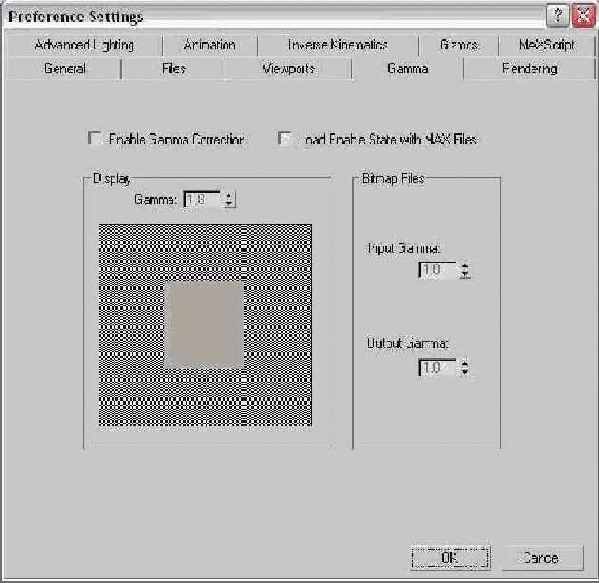Adjust the Output Gamma spinner arrows
This screenshot has height=583, width=599.
tap(465, 368)
